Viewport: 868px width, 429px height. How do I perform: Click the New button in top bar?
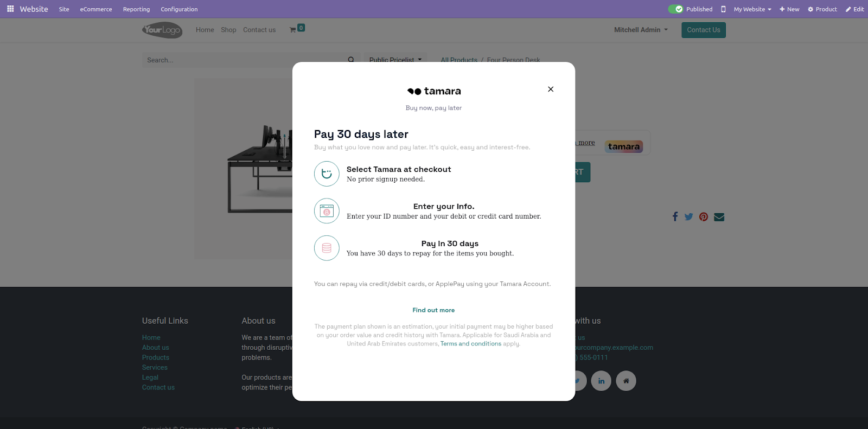point(789,9)
